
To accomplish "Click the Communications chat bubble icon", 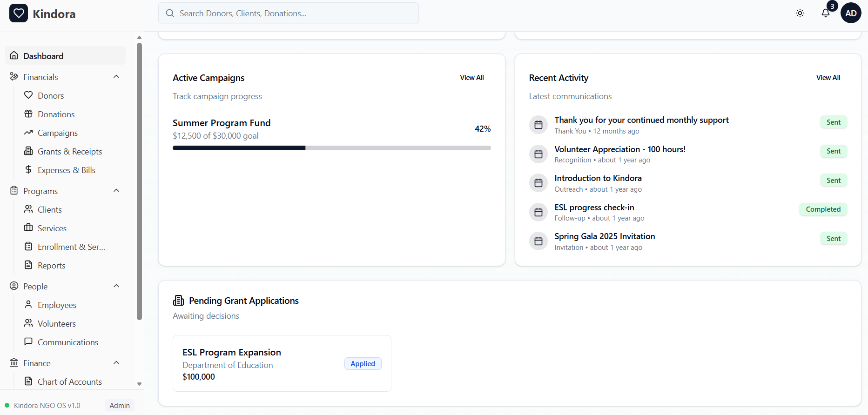I will (28, 341).
